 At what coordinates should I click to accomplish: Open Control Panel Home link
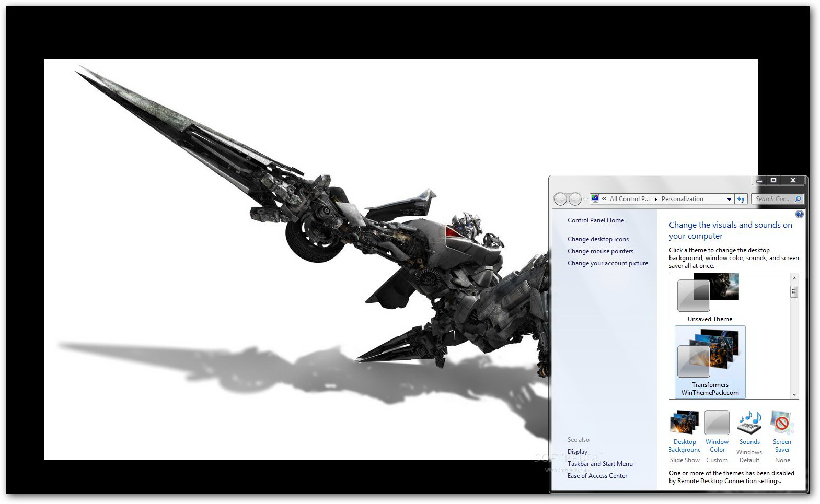596,220
